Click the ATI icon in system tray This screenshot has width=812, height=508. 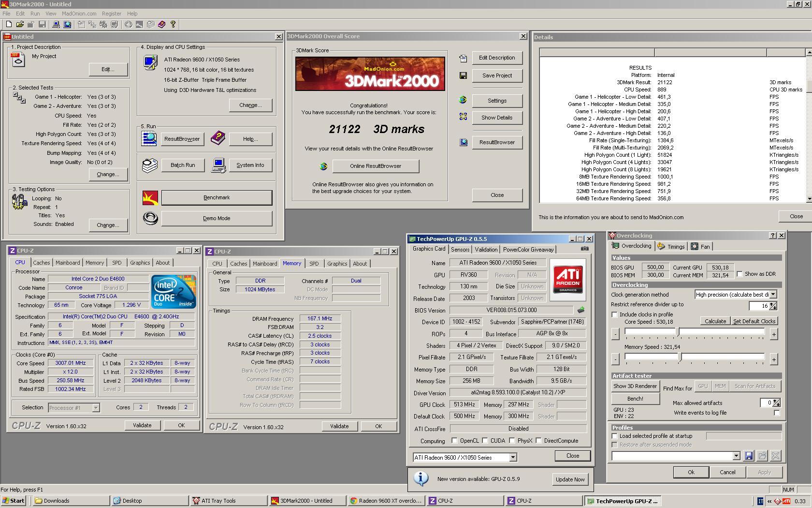pyautogui.click(x=786, y=501)
